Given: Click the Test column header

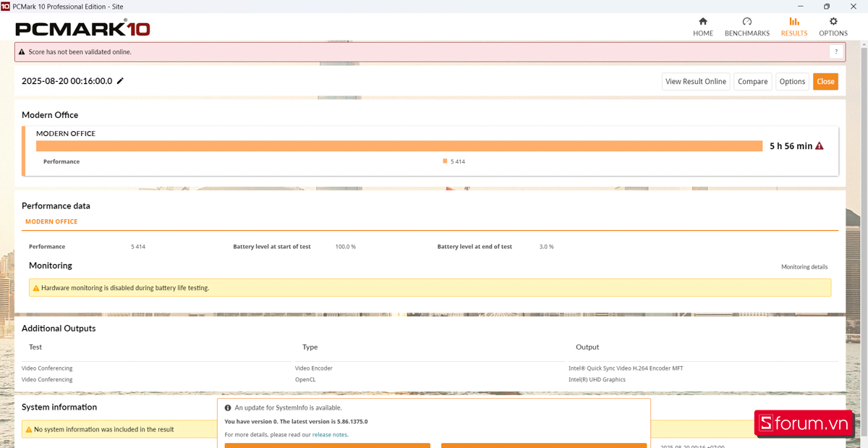Looking at the screenshot, I should tap(35, 347).
